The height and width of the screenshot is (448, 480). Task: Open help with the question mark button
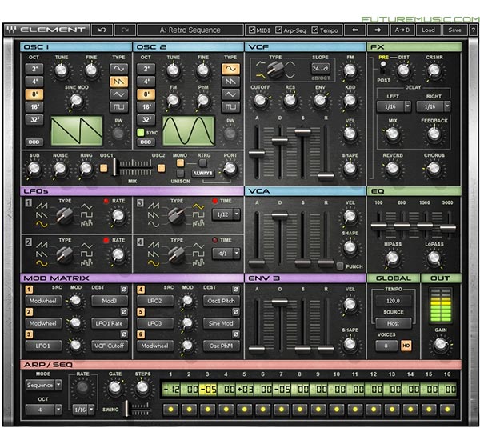(474, 30)
